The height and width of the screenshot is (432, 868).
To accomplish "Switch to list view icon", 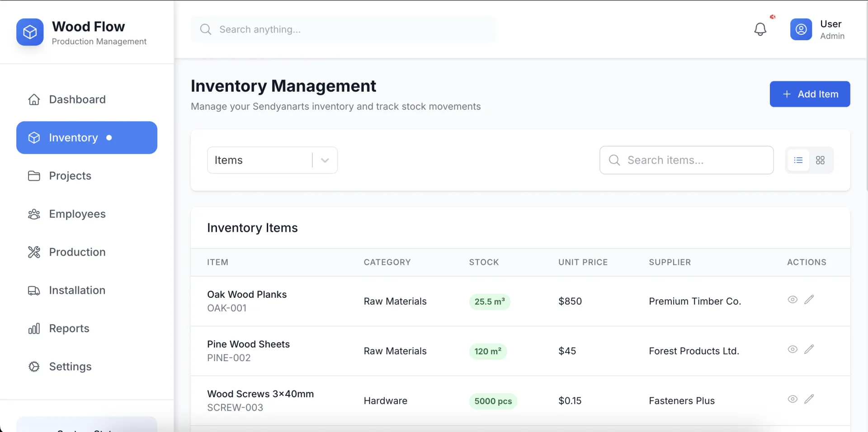I will [x=798, y=160].
